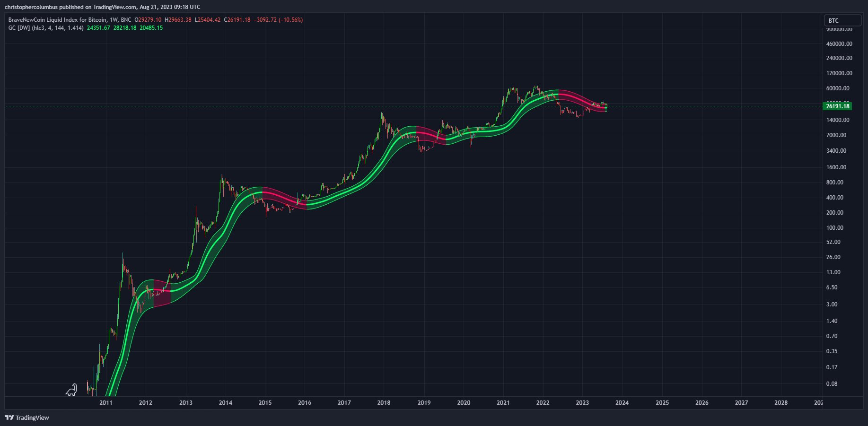Click the 2024 label on time axis
This screenshot has height=426, width=868.
coord(622,403)
